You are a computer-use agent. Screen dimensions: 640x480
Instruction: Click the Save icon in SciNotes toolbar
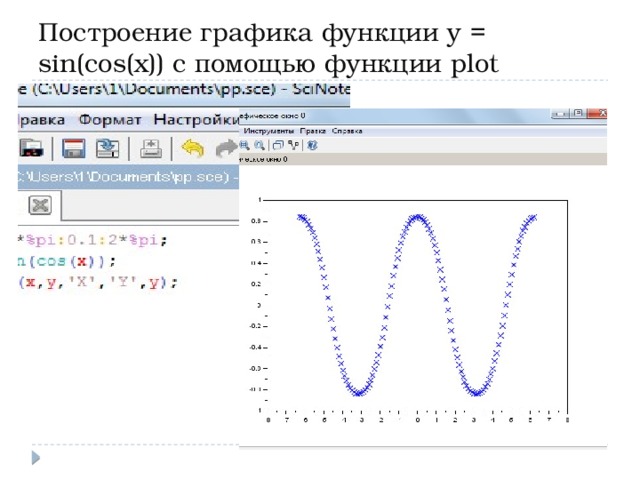pyautogui.click(x=73, y=148)
